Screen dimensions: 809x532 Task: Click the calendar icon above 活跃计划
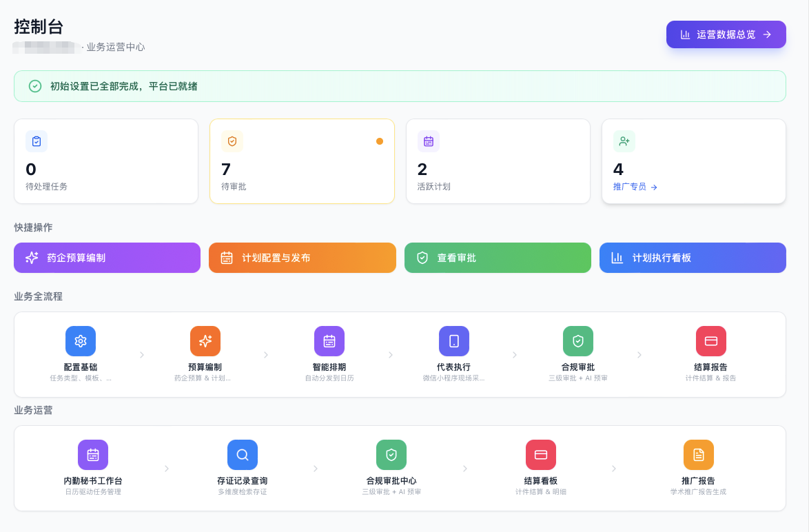428,141
